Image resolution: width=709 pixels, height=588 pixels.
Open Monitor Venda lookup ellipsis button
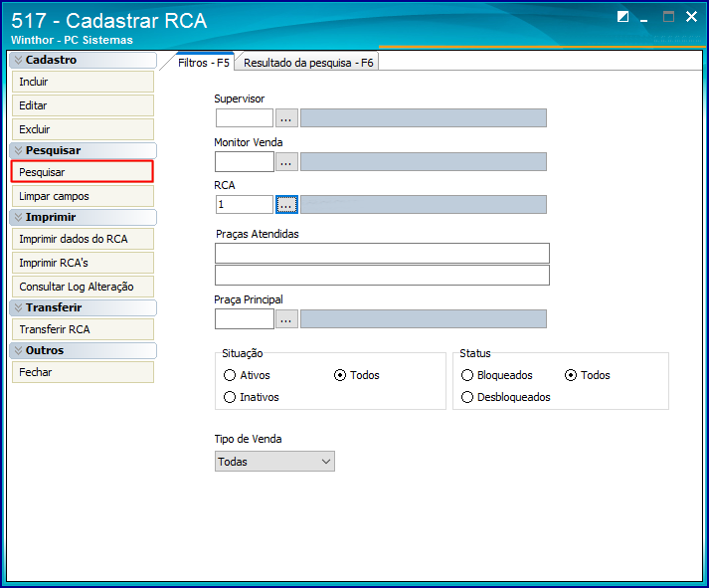286,161
